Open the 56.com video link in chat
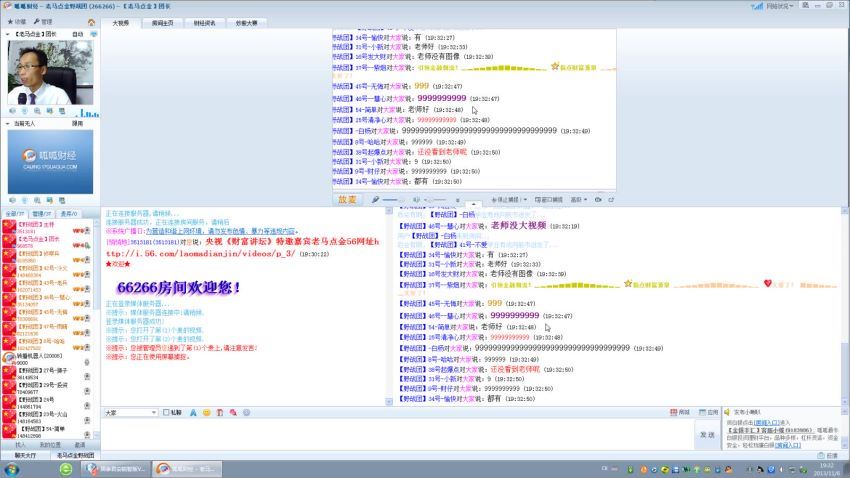Image resolution: width=850 pixels, height=478 pixels. click(x=200, y=254)
